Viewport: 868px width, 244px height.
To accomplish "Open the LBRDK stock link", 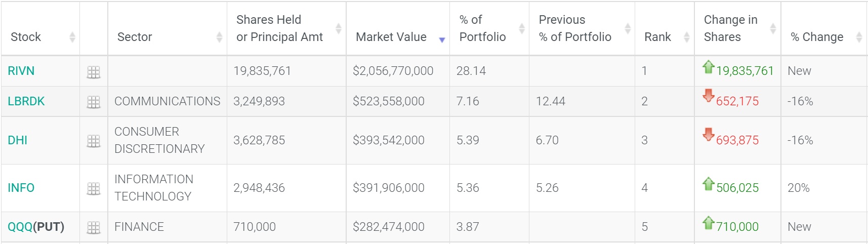I will [x=26, y=101].
